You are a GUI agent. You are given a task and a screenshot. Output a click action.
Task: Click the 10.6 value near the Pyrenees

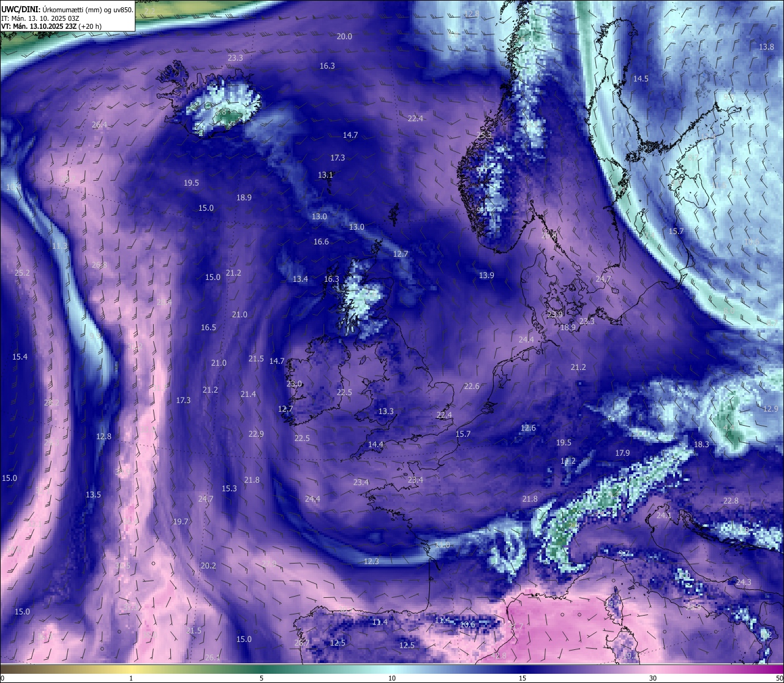tap(467, 624)
